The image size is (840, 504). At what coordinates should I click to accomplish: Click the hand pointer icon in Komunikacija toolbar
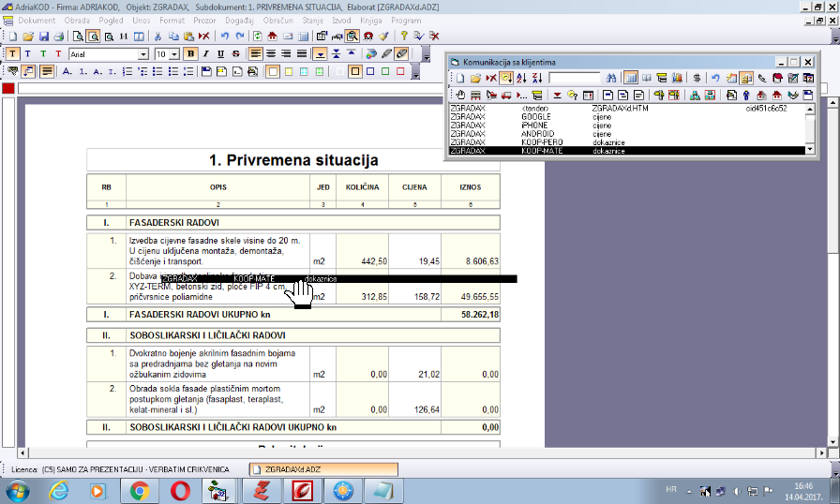coord(460,96)
